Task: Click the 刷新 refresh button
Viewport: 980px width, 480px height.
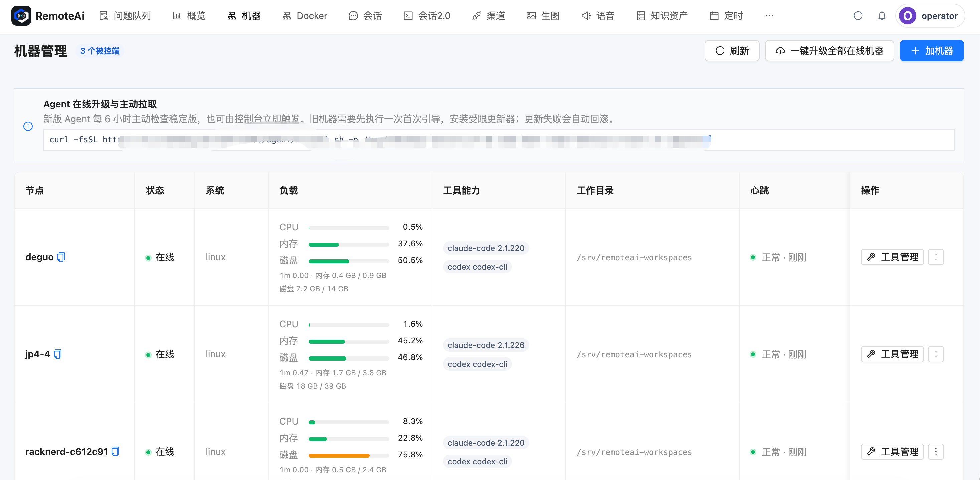Action: [x=732, y=50]
